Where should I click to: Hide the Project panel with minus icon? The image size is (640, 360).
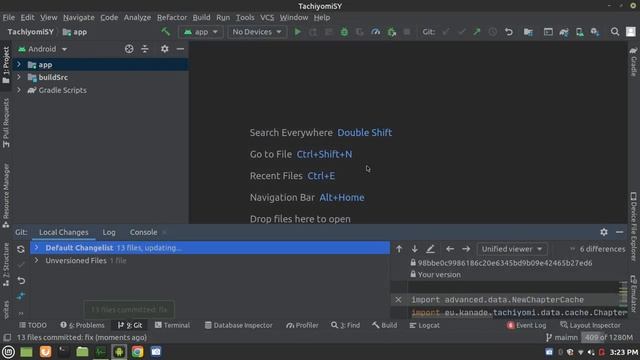coord(180,49)
